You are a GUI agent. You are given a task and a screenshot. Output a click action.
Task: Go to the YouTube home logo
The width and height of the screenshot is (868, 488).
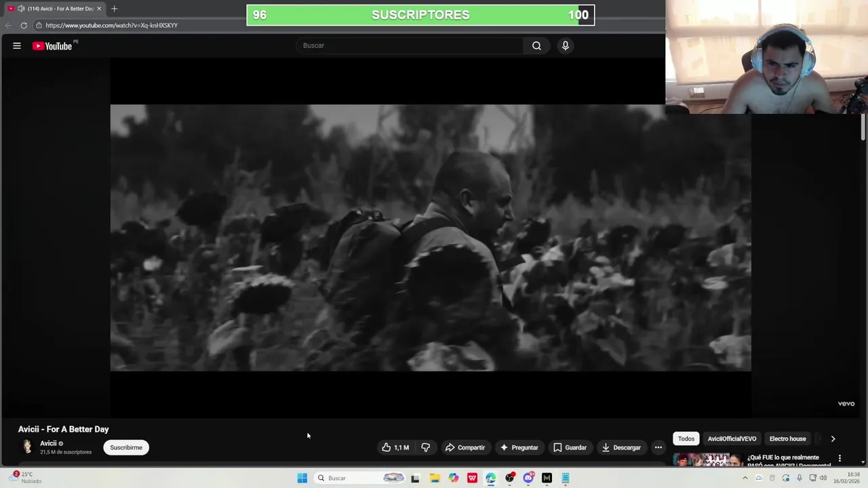click(52, 46)
